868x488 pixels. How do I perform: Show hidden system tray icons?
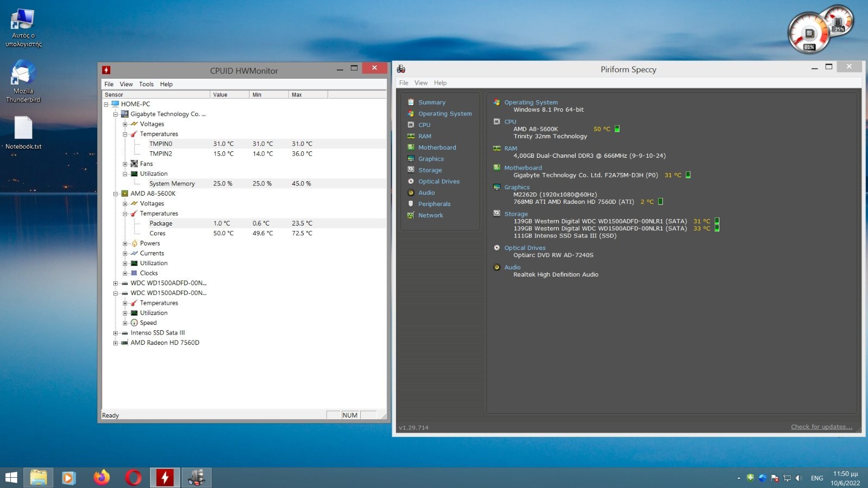738,478
